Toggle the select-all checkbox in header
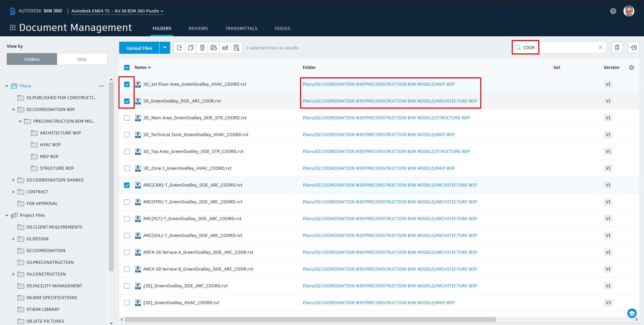Screen dimensions: 644x325 (x=127, y=68)
